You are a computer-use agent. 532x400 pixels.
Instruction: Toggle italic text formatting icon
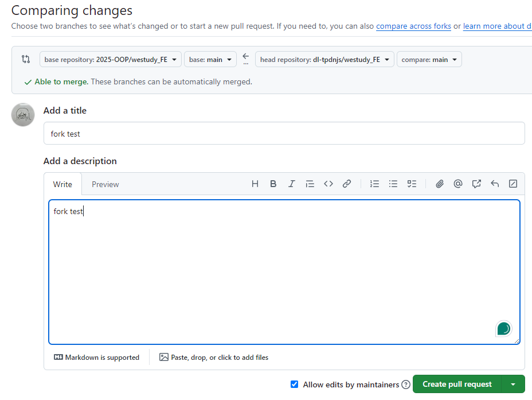tap(292, 184)
